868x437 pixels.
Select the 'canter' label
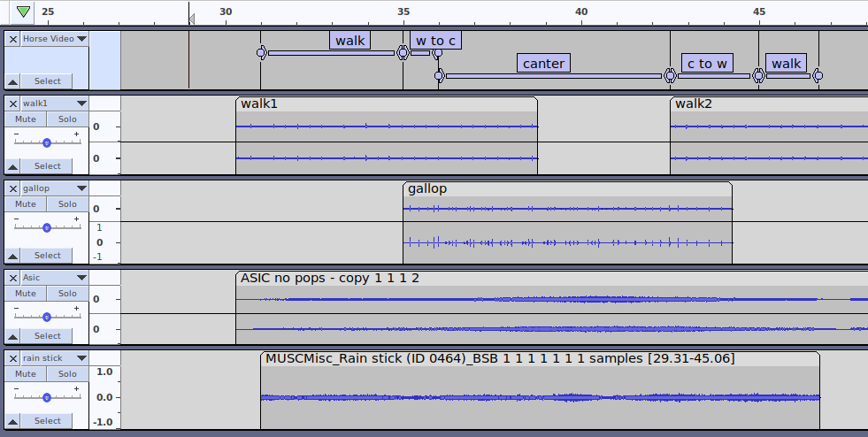click(x=542, y=63)
